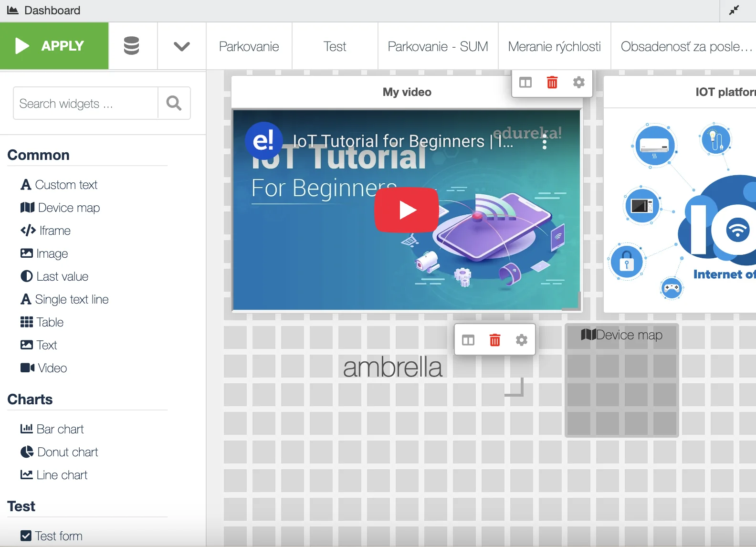Delete the My video widget
756x547 pixels.
[552, 83]
